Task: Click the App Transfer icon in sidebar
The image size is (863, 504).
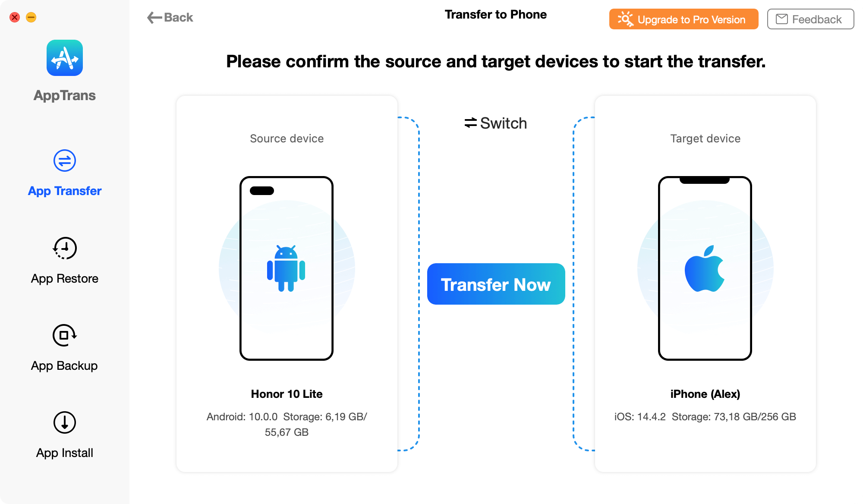Action: pyautogui.click(x=64, y=161)
